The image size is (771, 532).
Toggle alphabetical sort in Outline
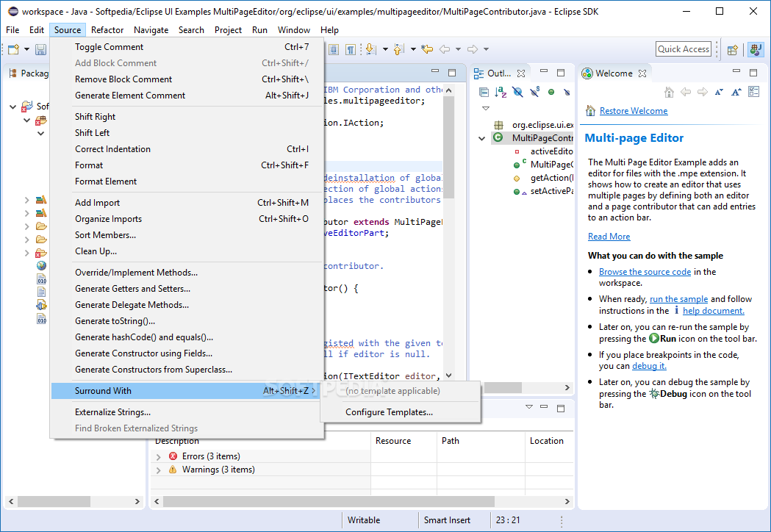pyautogui.click(x=501, y=92)
